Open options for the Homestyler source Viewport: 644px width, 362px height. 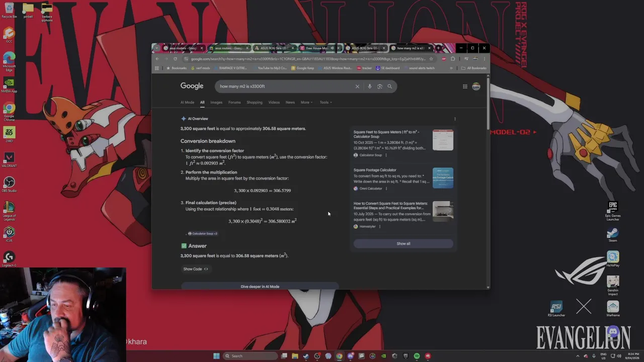coord(380,227)
